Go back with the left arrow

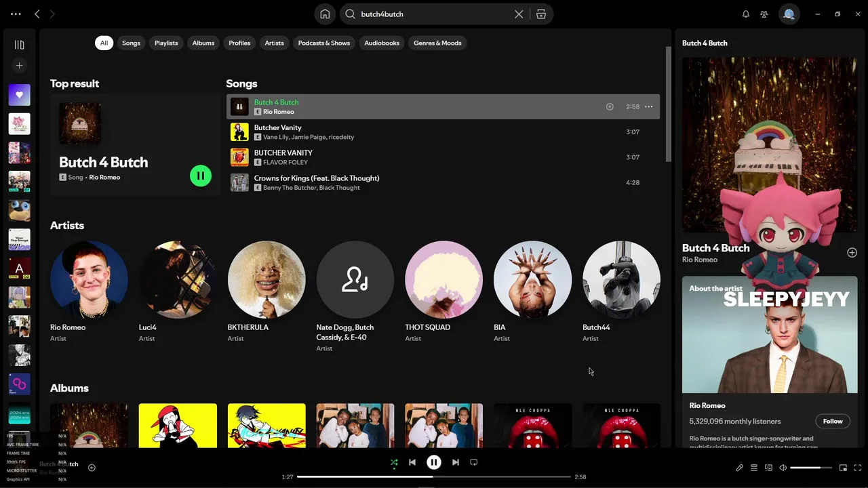click(x=37, y=14)
